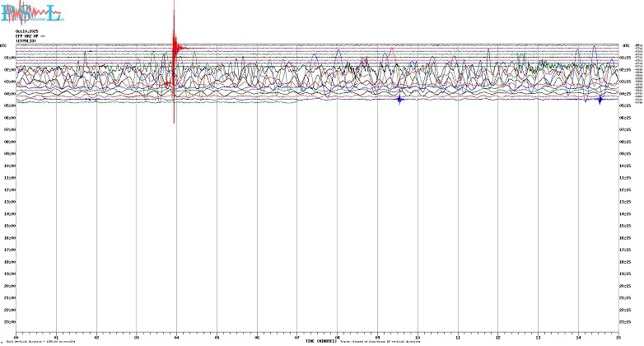Image resolution: width=644 pixels, height=346 pixels.
Task: Click the UTC label at top left
Action: 4,45
